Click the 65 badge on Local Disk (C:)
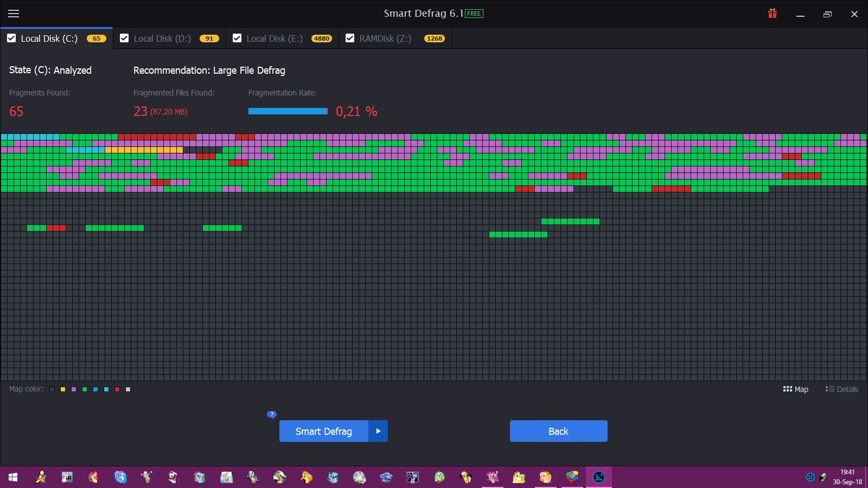 pos(97,38)
